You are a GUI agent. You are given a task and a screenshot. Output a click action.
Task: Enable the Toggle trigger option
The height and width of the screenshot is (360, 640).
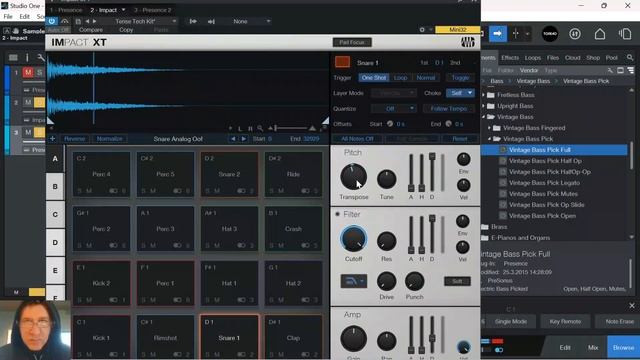[x=460, y=78]
